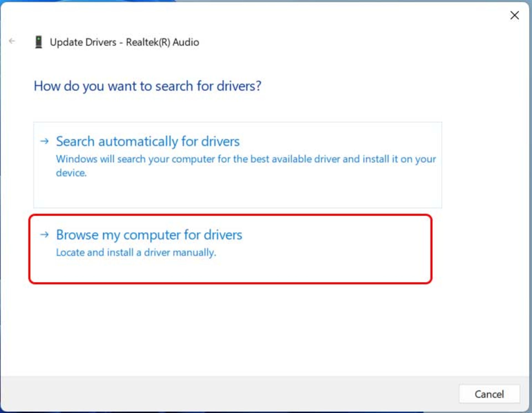Click the 'Windows will search your computer' description

click(x=245, y=159)
